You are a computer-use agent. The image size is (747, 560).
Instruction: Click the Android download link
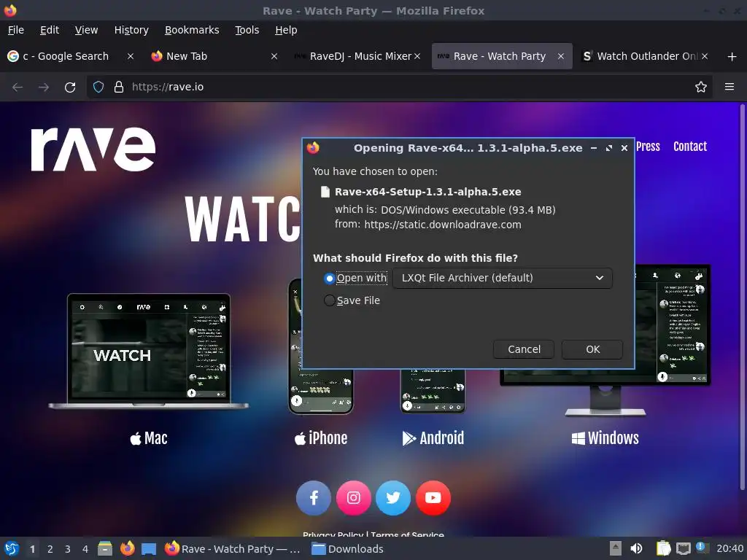tap(433, 438)
